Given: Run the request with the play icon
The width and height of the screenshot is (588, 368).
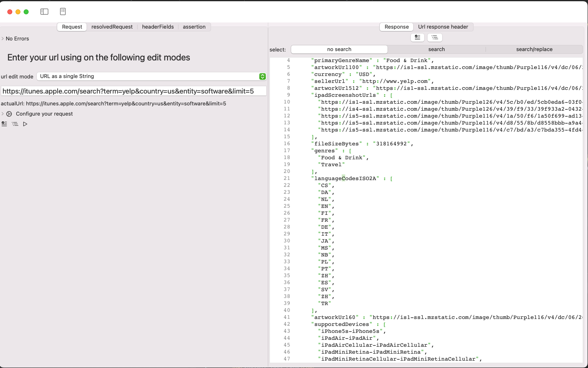Looking at the screenshot, I should click(x=25, y=124).
